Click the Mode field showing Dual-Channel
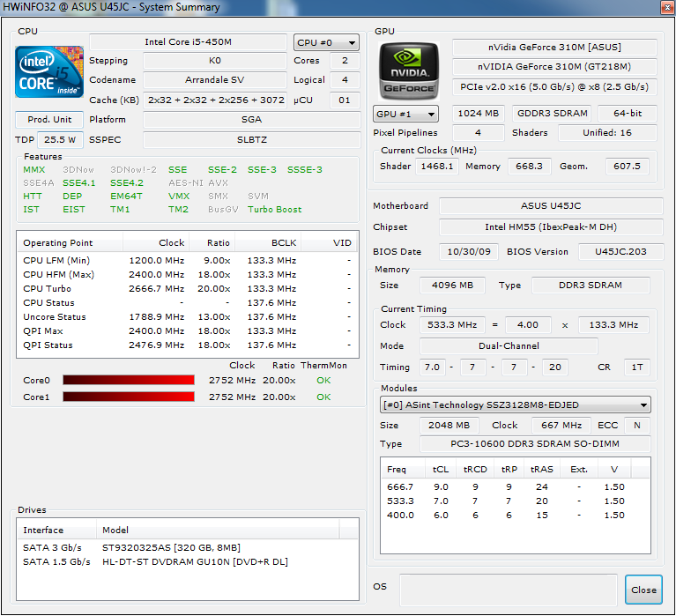 pos(509,346)
